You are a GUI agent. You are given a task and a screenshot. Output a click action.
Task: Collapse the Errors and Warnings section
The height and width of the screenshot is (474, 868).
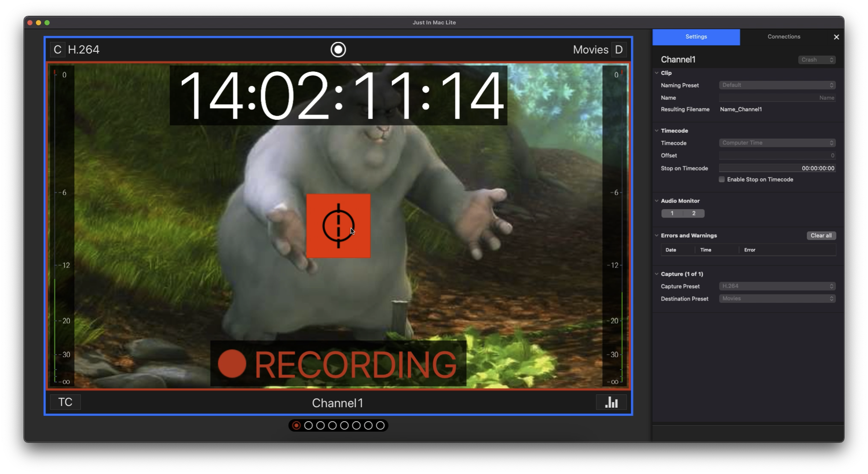657,236
